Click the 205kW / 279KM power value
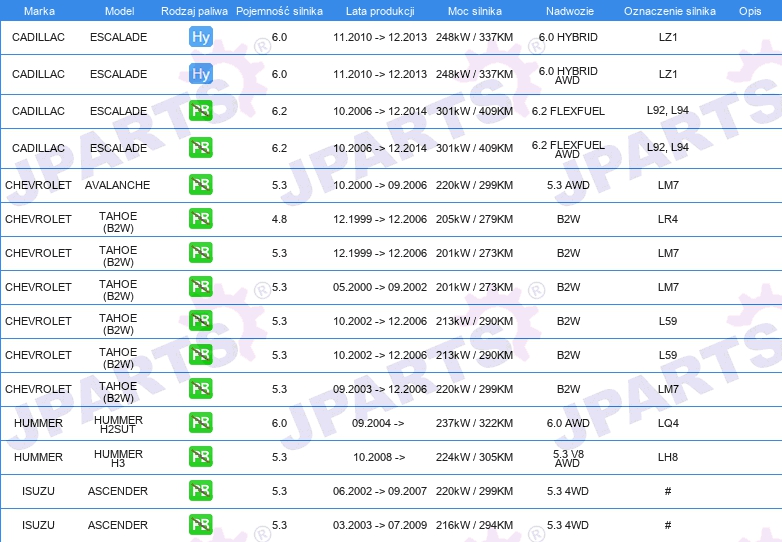 474,219
